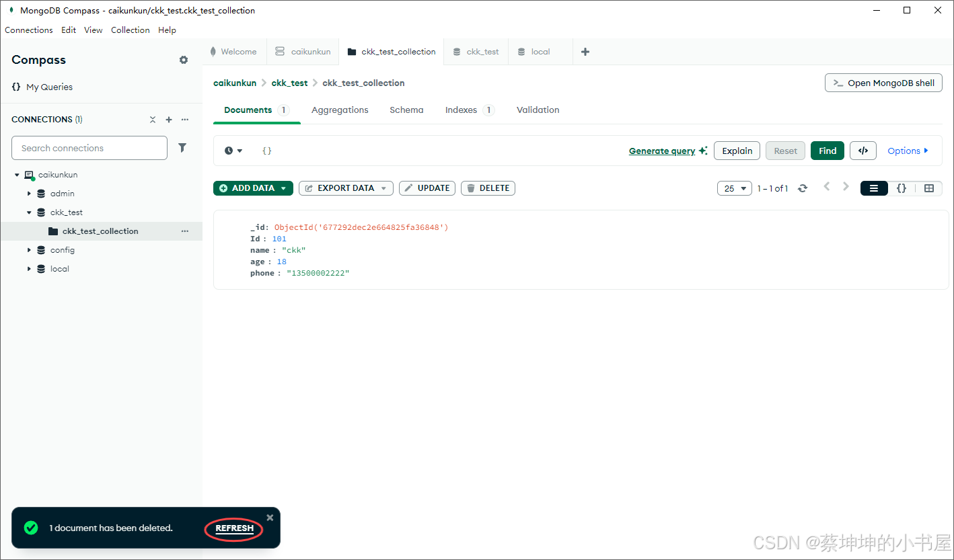
Task: Open the Collection menu
Action: point(130,30)
